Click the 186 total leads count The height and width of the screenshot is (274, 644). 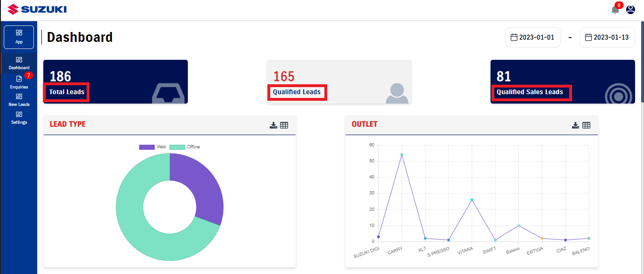coord(60,76)
